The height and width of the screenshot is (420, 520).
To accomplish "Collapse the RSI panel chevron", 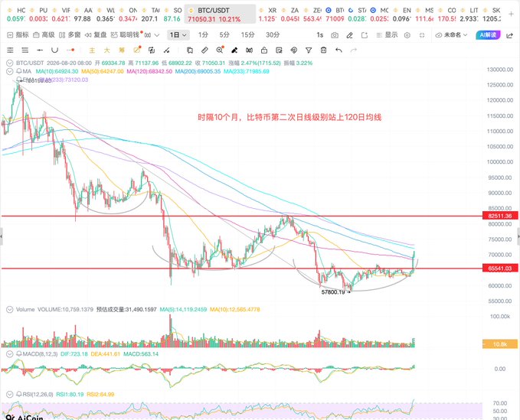I will [x=10, y=394].
